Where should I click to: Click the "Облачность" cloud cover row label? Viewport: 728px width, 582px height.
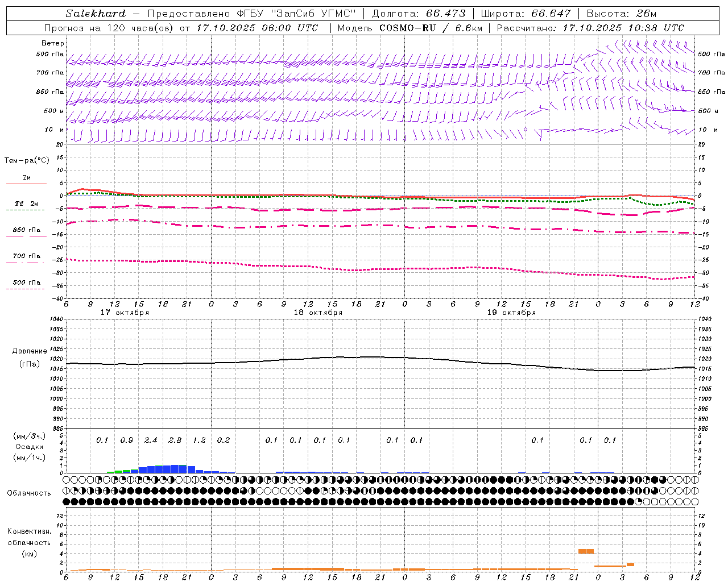point(29,493)
